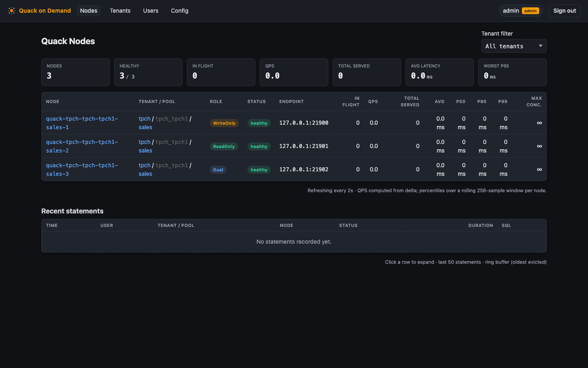
Task: Click tpch tenant link in sales-3 row
Action: (x=145, y=165)
